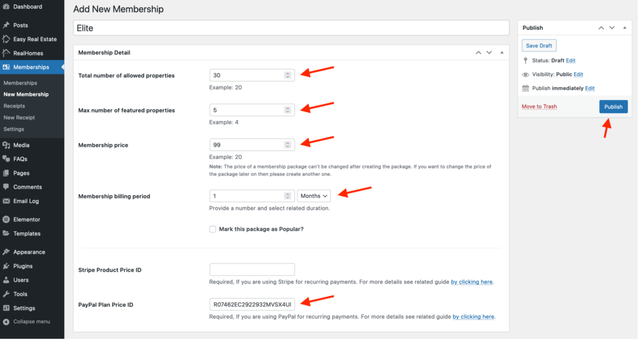Click the FAQs sidebar icon
644x342 pixels.
pos(6,160)
